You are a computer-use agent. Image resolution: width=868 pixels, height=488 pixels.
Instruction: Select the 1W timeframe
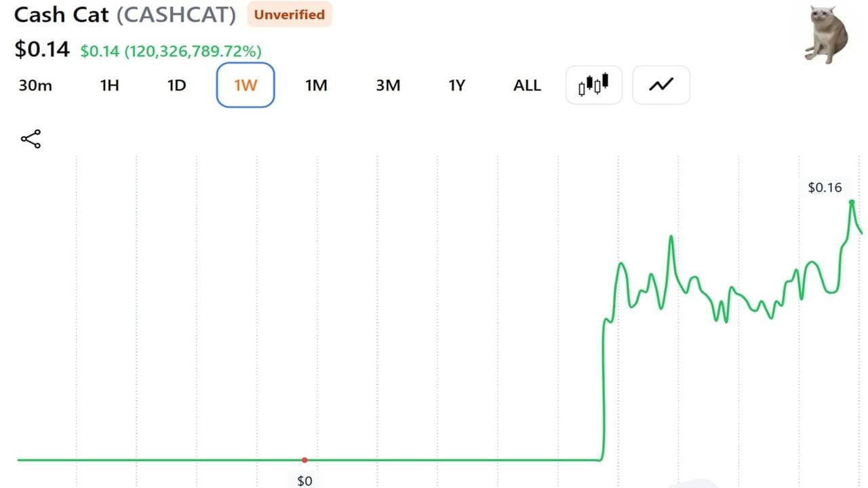[245, 85]
